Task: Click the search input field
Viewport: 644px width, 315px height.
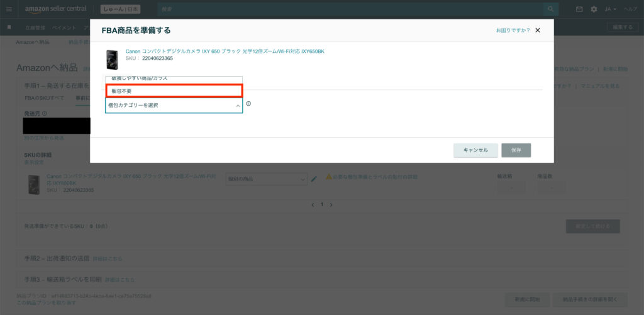Action: tap(350, 9)
